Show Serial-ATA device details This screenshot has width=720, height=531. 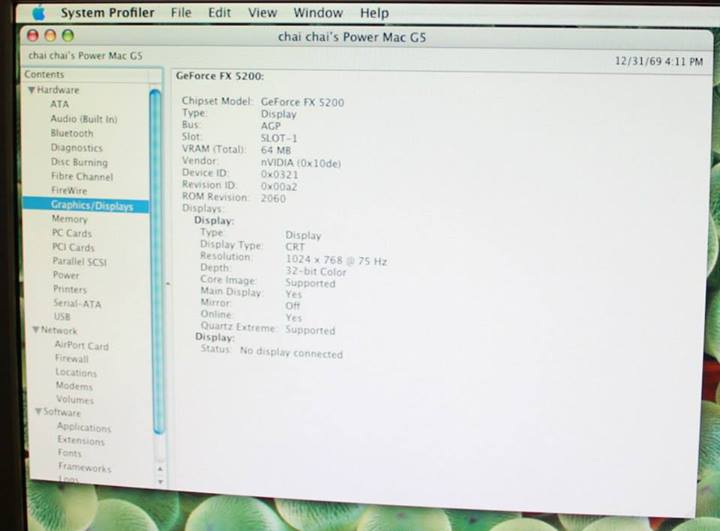[x=78, y=303]
